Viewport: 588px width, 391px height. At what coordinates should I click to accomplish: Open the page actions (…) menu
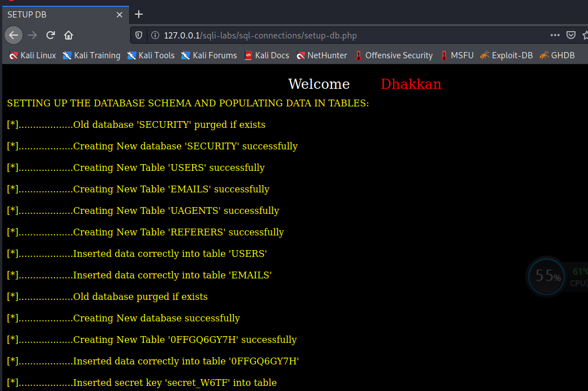tap(555, 35)
